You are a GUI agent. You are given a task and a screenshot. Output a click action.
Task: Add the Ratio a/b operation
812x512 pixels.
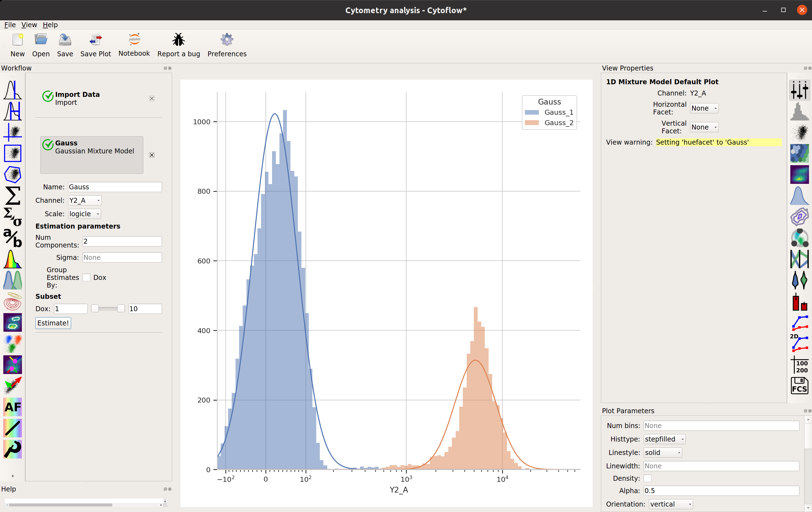coord(12,238)
